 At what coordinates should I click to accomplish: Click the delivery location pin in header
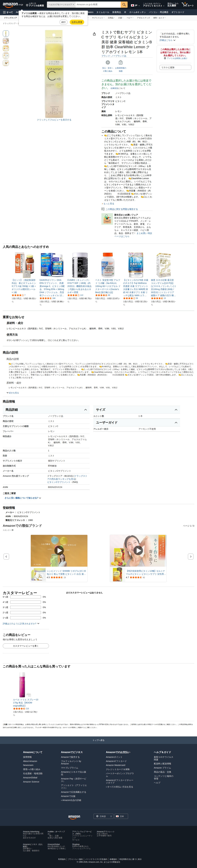click(27, 5)
